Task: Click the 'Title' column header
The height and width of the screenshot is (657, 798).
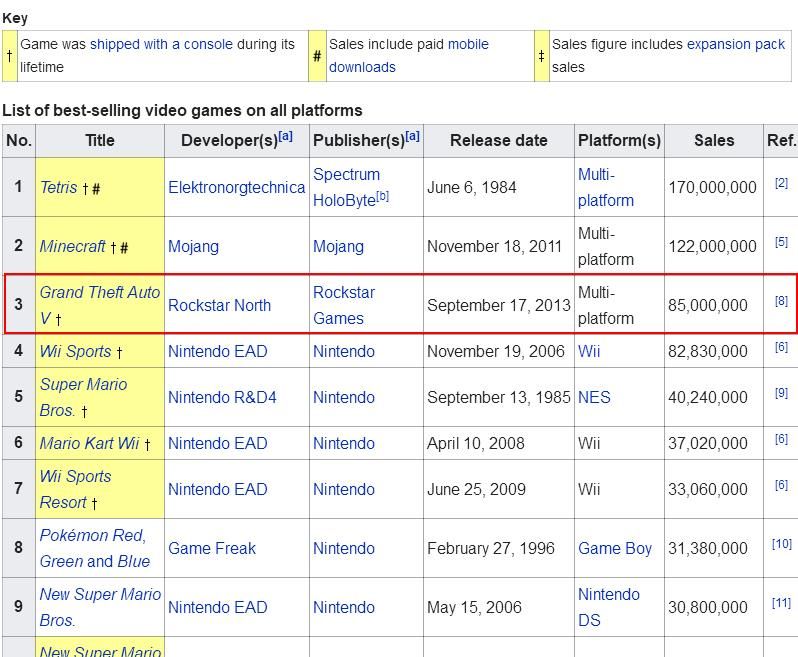Action: [100, 140]
